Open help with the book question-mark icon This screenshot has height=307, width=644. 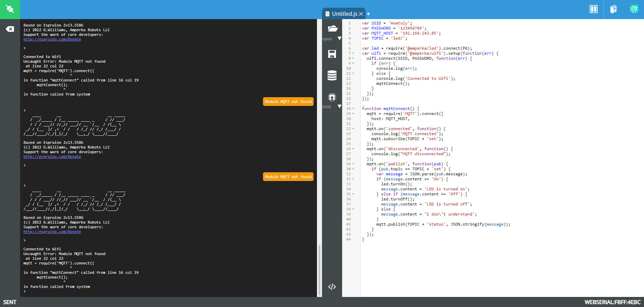tap(613, 9)
